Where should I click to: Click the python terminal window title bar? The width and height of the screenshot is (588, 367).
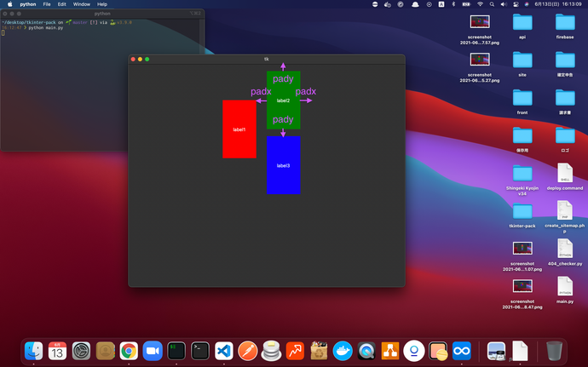tap(102, 14)
